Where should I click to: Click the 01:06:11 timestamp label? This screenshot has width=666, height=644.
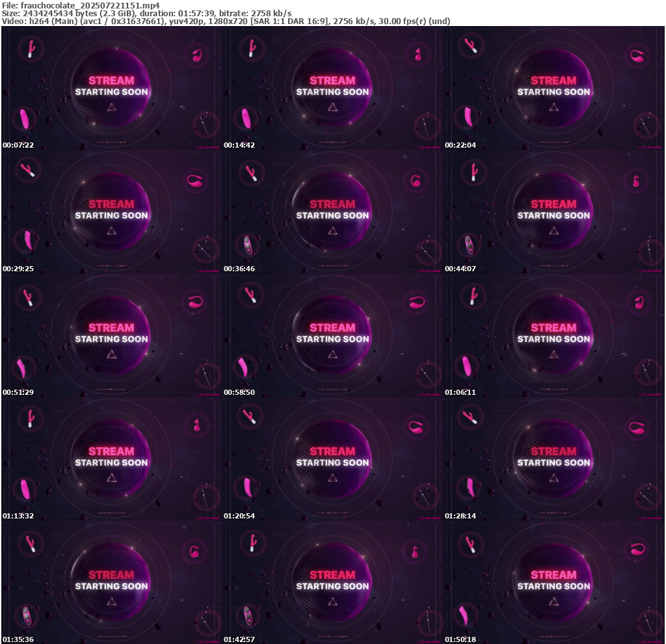pos(460,392)
